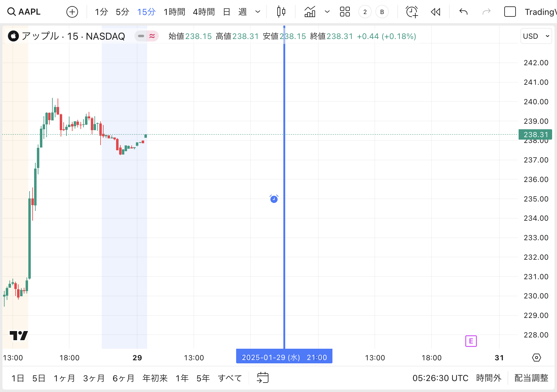Click the 05:26:30 UTC timezone button

440,378
